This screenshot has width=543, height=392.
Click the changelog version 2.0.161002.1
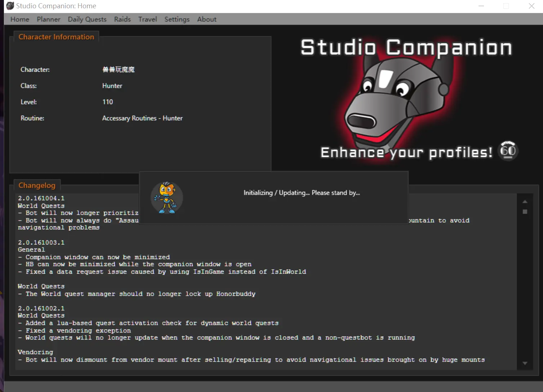click(41, 308)
